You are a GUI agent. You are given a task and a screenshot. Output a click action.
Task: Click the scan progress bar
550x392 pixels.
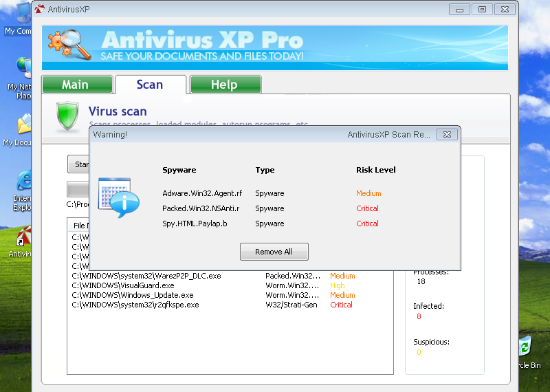(x=78, y=189)
